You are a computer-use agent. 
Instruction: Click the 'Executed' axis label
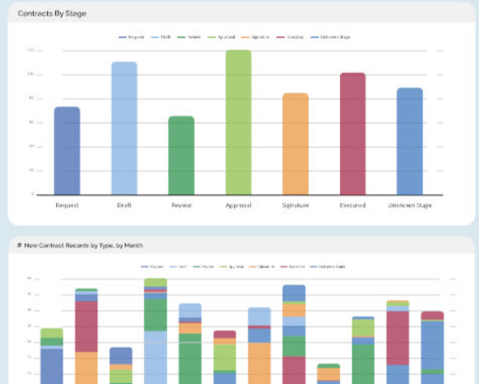click(353, 205)
